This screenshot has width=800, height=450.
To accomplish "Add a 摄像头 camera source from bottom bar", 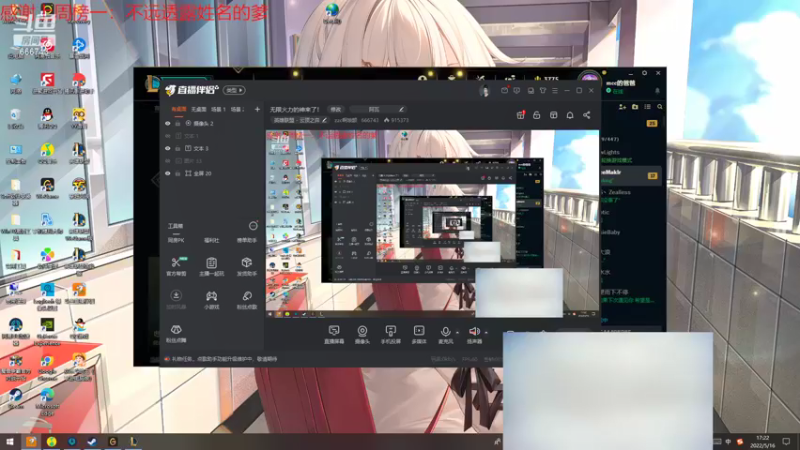I will coord(362,335).
